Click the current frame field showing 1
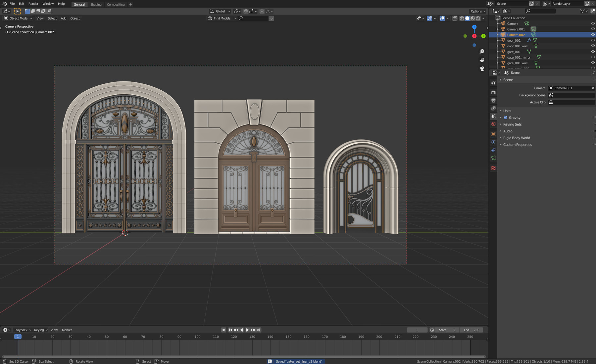 tap(417, 330)
